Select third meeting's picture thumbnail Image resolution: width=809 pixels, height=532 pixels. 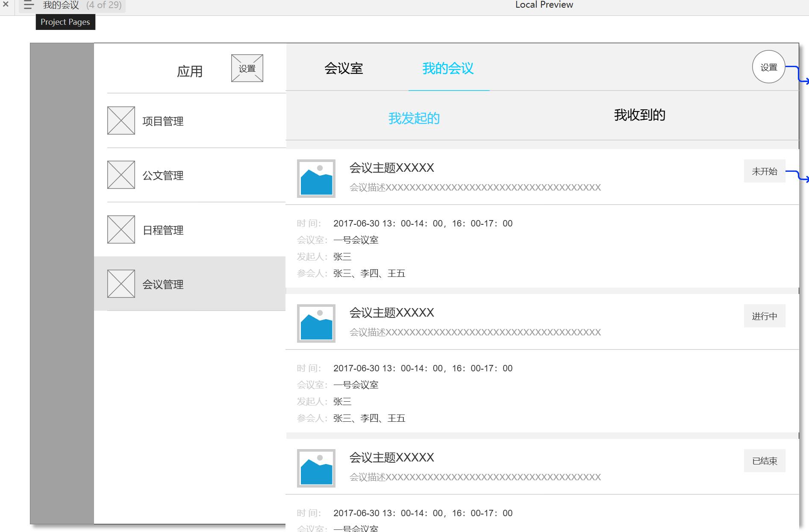pos(316,468)
